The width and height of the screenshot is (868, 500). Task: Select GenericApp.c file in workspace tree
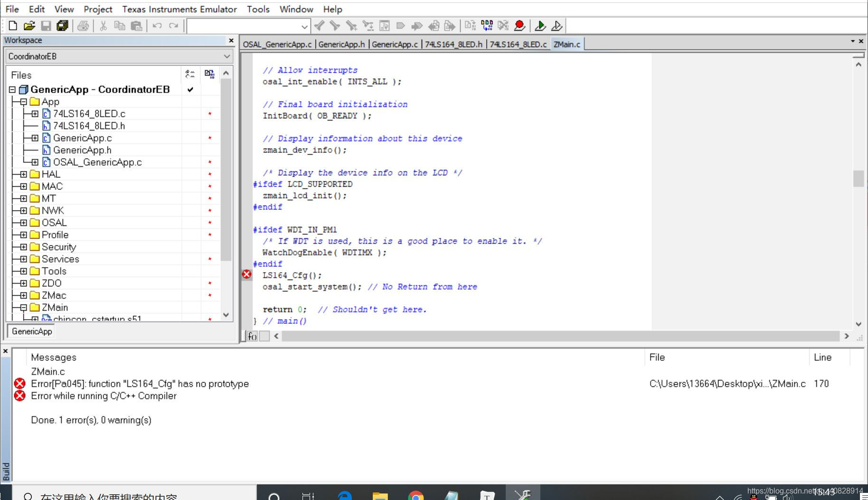coord(82,138)
